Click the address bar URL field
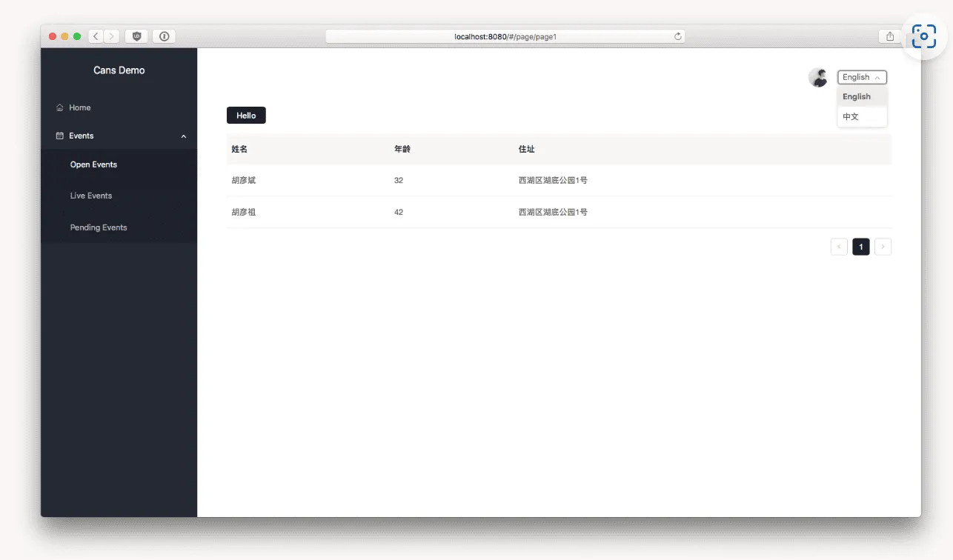The width and height of the screenshot is (953, 560). 505,36
